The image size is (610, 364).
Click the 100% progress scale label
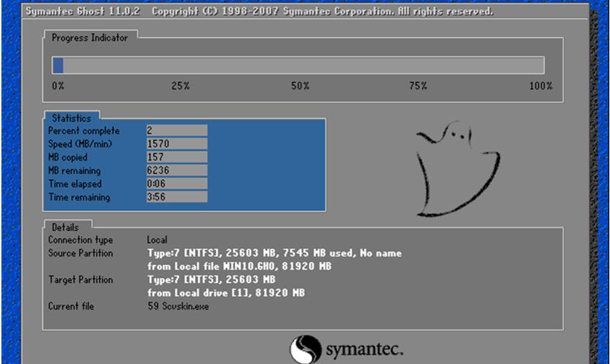coord(541,86)
